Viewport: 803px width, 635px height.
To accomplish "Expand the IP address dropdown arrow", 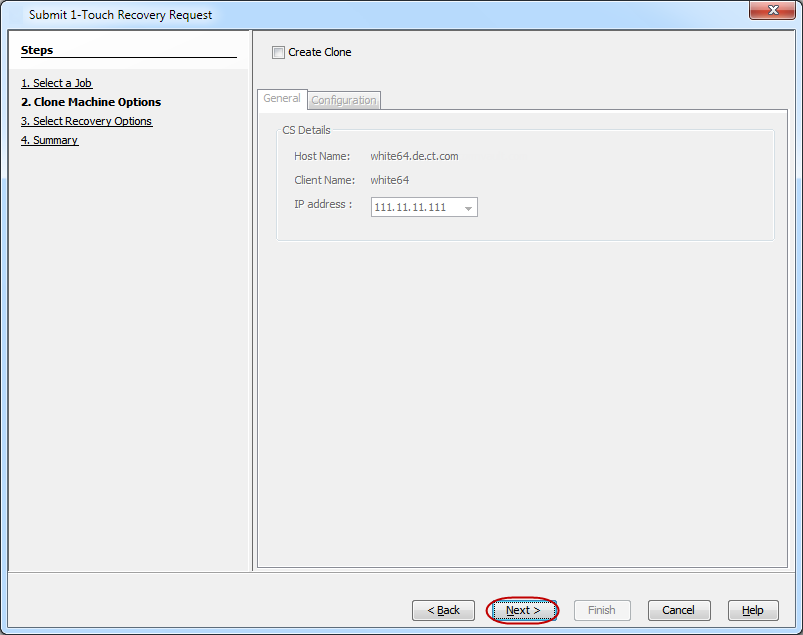I will click(x=468, y=208).
